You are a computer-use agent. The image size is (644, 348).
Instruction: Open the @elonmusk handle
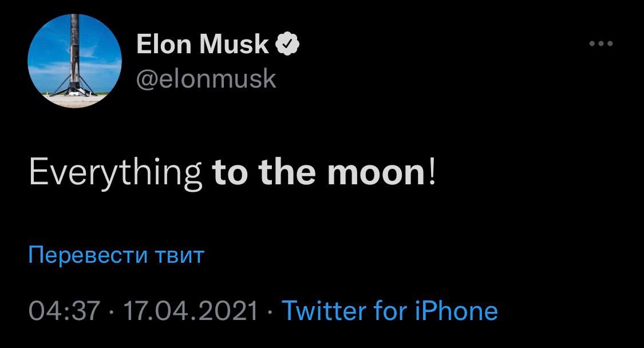click(206, 79)
